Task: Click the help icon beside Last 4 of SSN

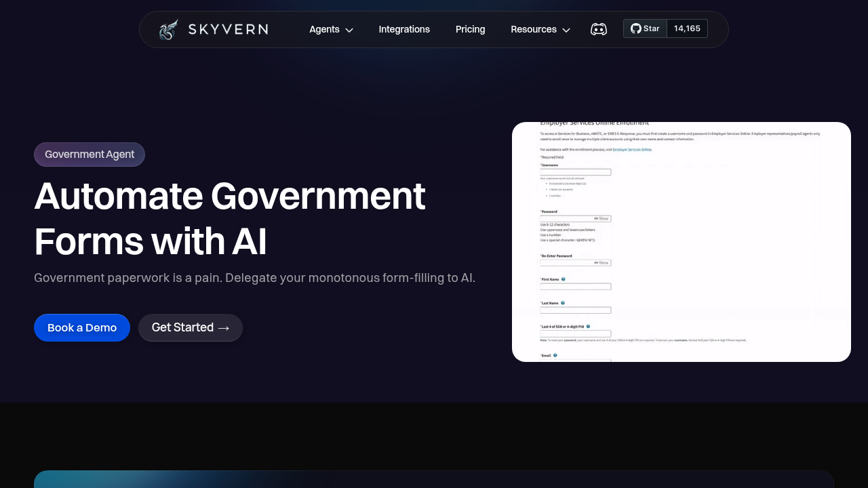Action: pos(588,327)
